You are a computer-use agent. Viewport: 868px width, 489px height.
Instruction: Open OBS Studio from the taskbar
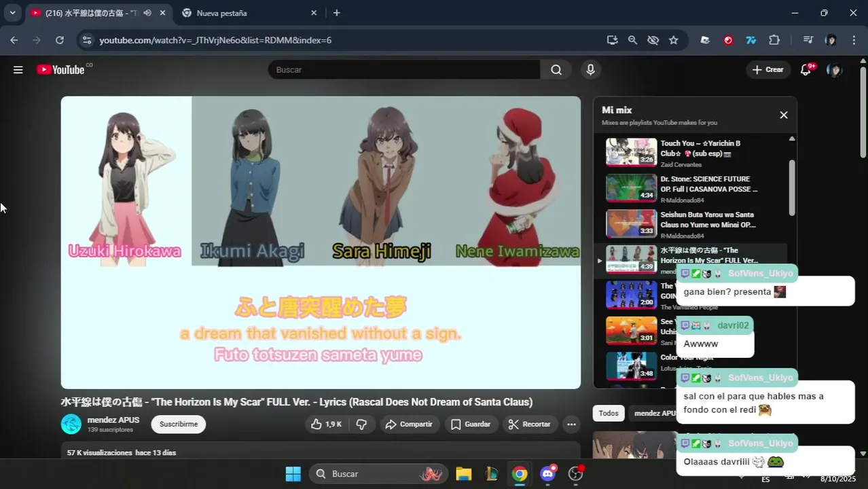coord(576,473)
